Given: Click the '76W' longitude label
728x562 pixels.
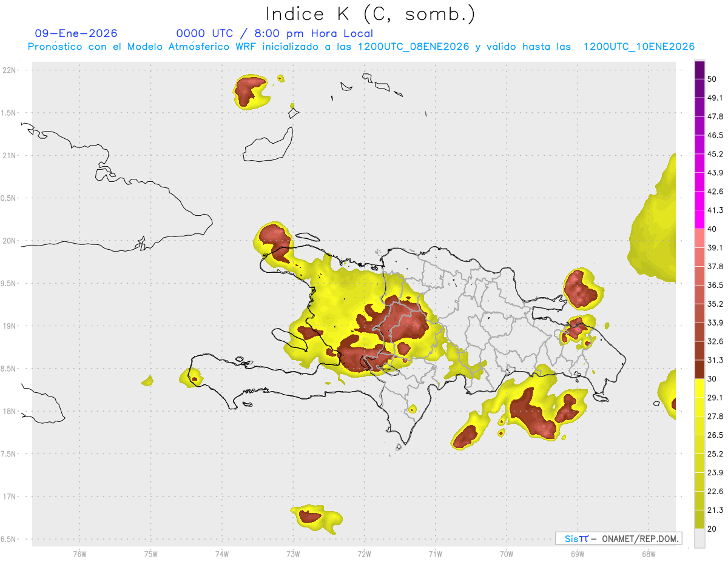Looking at the screenshot, I should click(x=79, y=554).
